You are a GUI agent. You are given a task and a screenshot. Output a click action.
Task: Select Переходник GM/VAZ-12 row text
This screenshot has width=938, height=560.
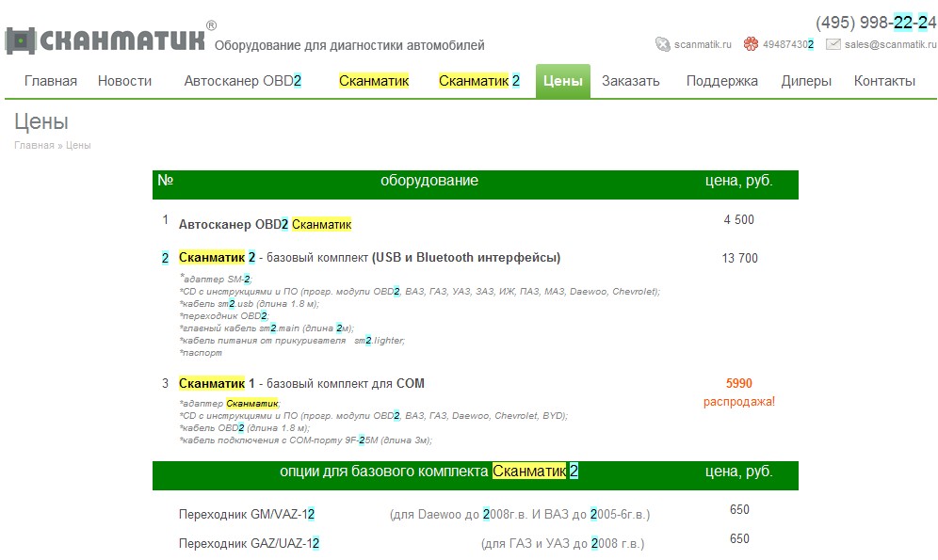tap(247, 514)
